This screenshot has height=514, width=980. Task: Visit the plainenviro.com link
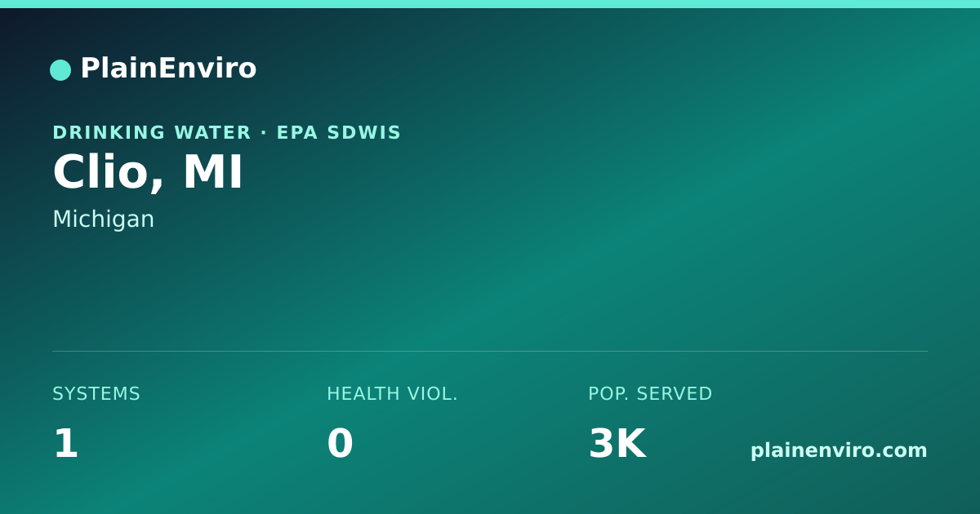coord(839,450)
